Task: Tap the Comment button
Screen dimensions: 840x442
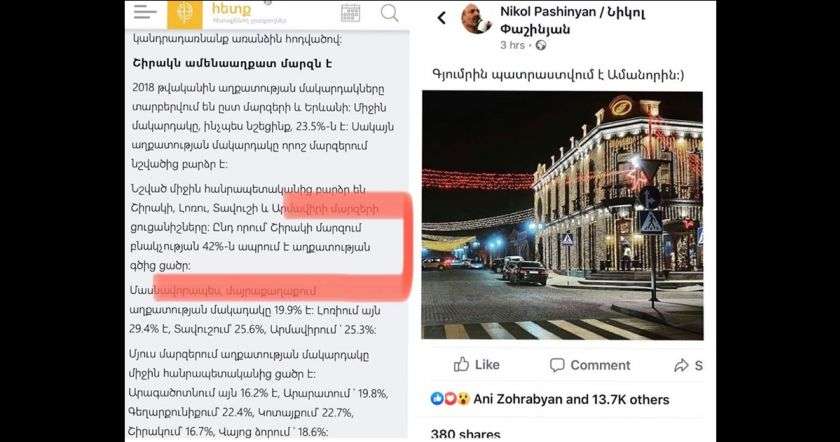Action: pyautogui.click(x=590, y=365)
